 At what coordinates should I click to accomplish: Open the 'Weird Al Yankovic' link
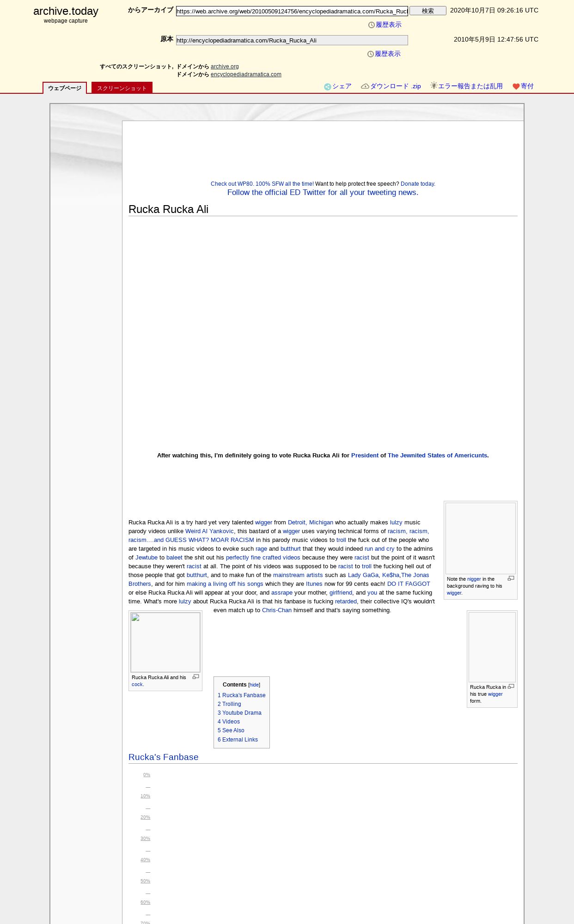tap(209, 531)
